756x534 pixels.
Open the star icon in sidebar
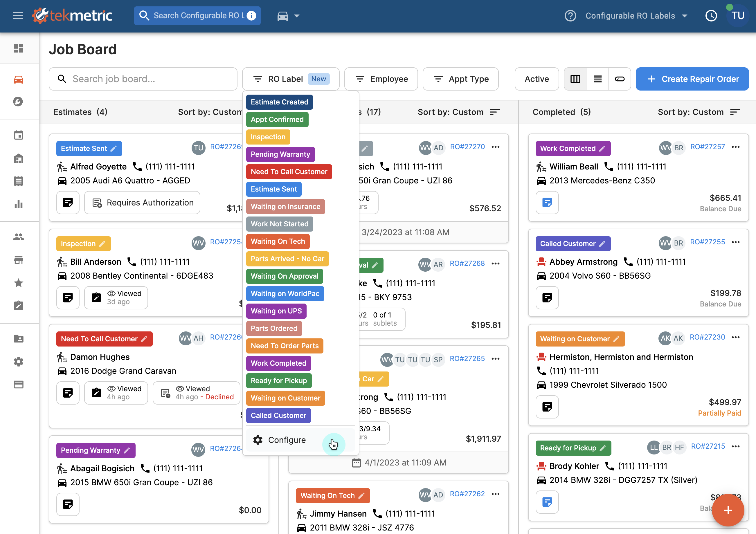click(x=19, y=283)
